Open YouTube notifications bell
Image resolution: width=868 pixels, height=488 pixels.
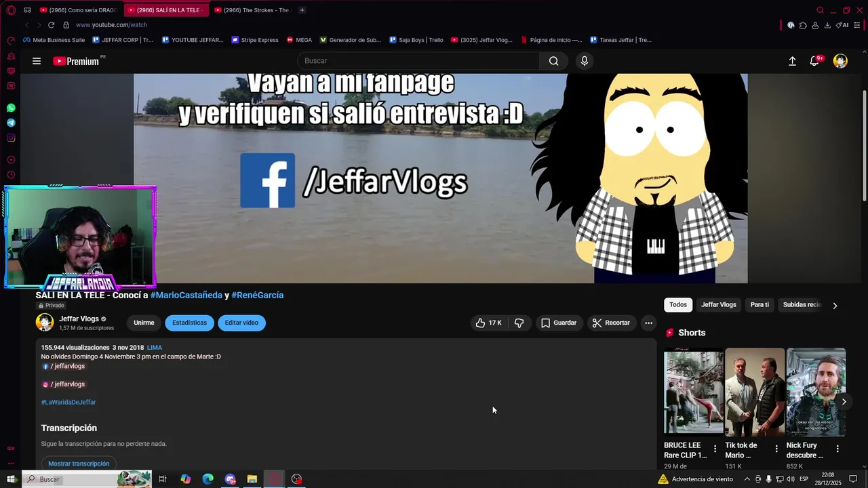click(815, 61)
